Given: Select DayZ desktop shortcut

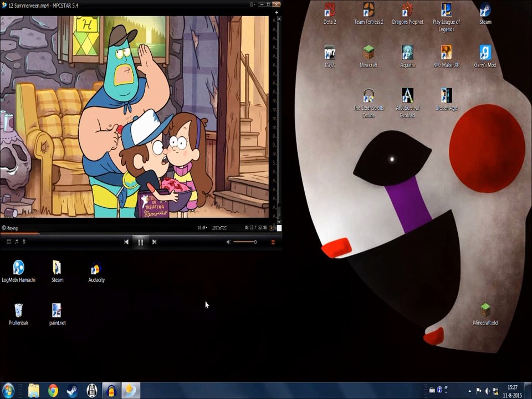Looking at the screenshot, I should coord(329,57).
